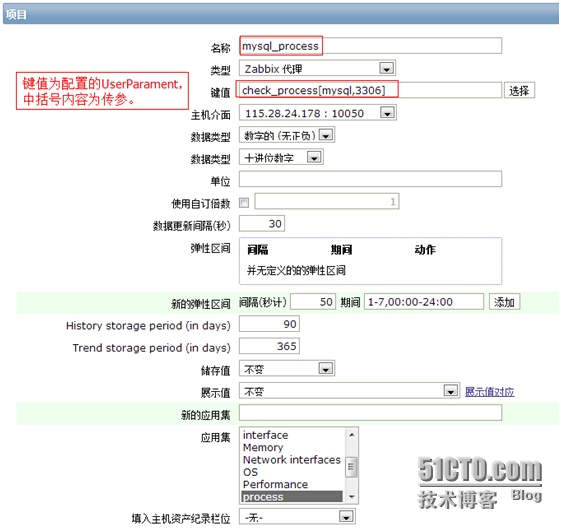Select process in the 应用集 list
This screenshot has height=528, width=561.
(x=292, y=497)
